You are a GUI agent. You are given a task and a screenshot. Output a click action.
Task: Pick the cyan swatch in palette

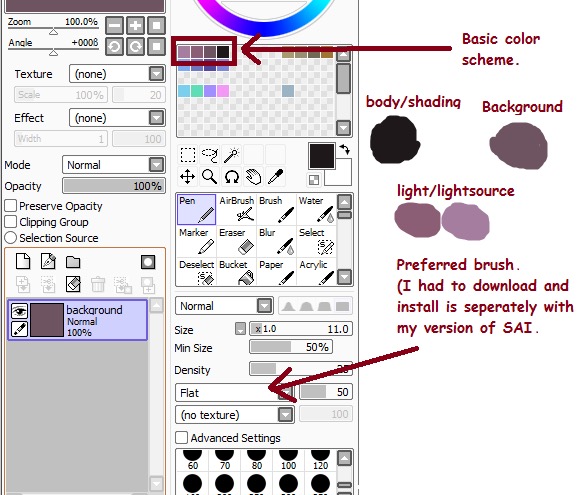pos(184,91)
